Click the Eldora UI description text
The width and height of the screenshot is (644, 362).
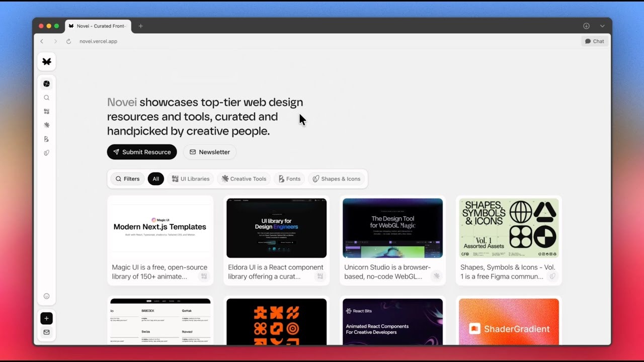click(276, 272)
